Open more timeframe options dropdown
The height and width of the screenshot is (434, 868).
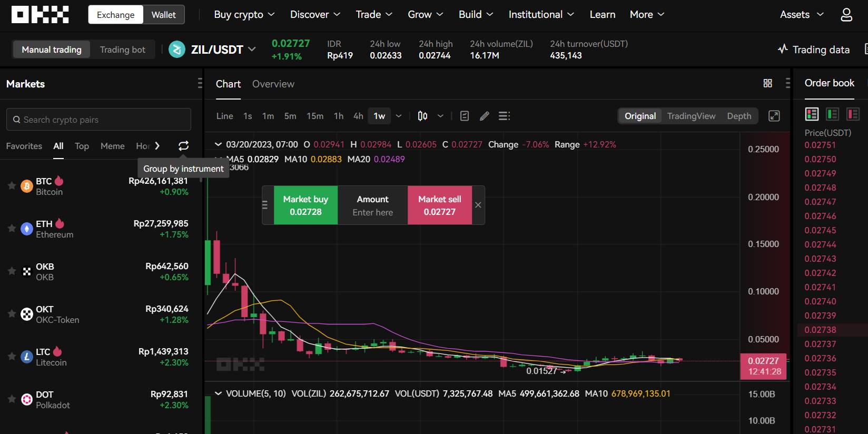(399, 116)
